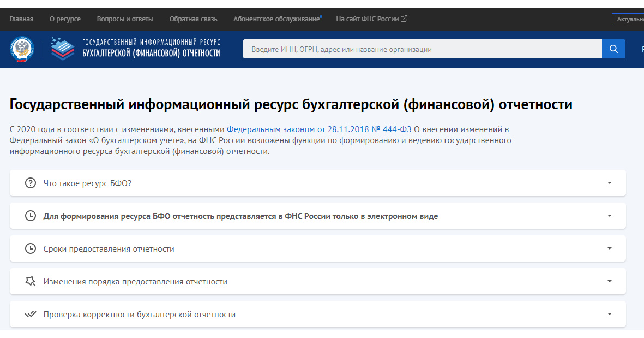Go to Вопросы и ответы

125,19
